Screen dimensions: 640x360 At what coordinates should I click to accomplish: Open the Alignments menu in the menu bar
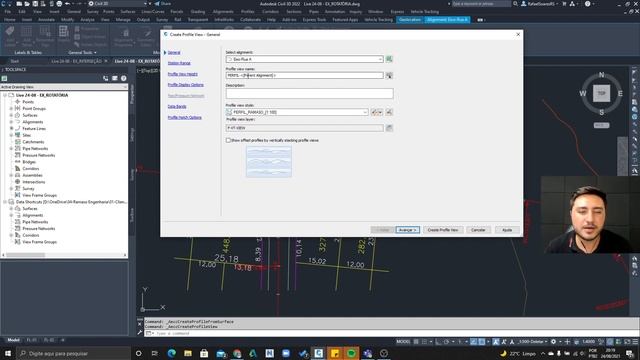point(223,11)
